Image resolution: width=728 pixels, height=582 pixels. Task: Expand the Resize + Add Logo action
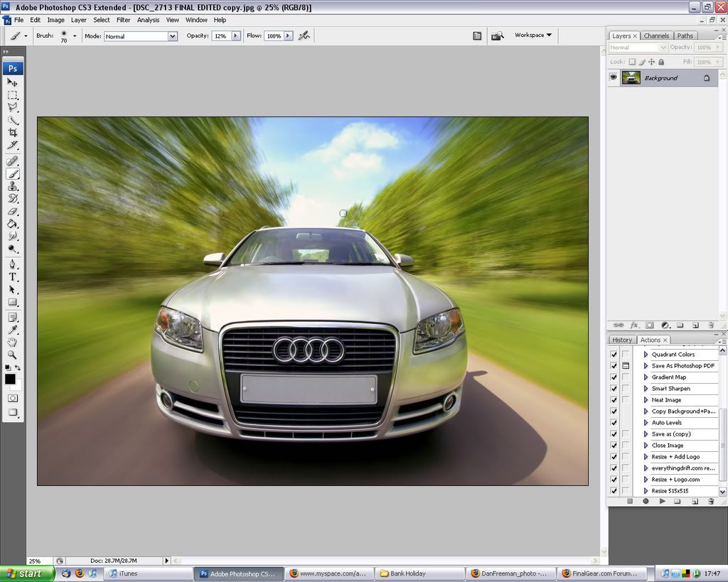[x=646, y=457]
